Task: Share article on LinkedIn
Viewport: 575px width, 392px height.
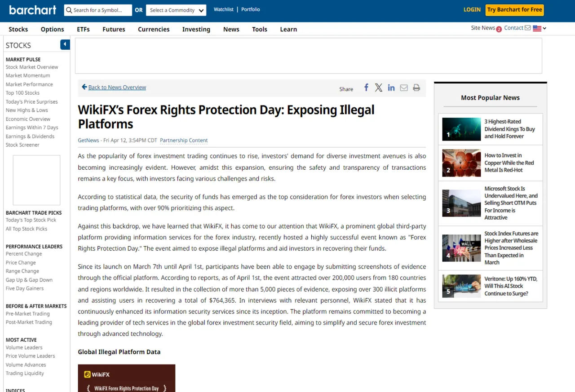Action: [391, 88]
